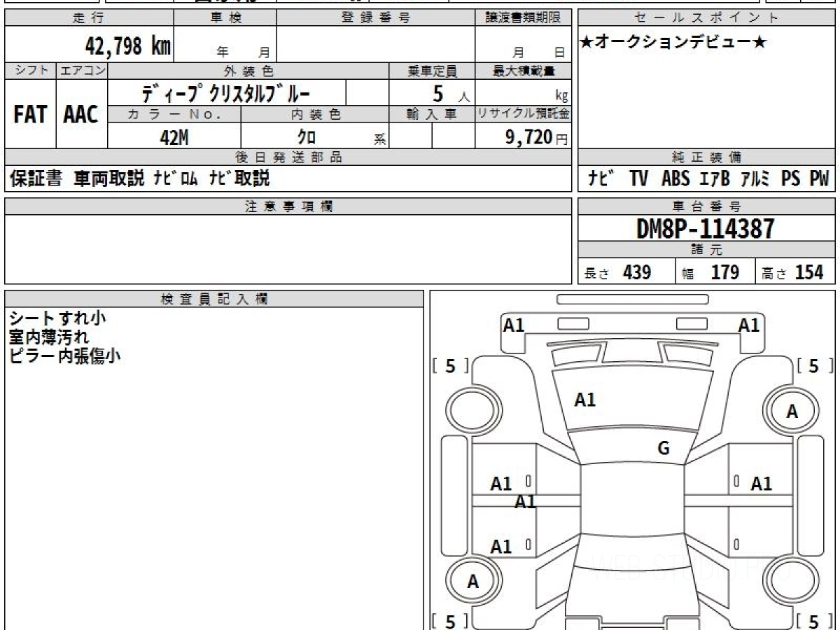The image size is (840, 630).
Task: Click the 車検 header cell
Action: tap(225, 18)
